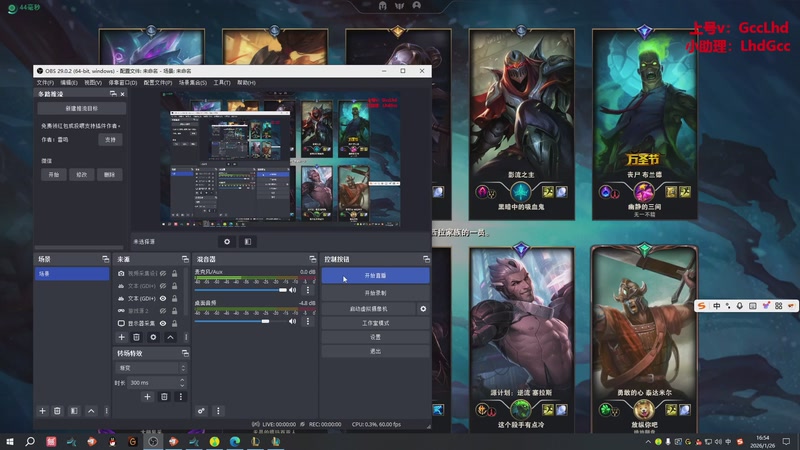Remove selected source with the 来源 trash icon

136,337
